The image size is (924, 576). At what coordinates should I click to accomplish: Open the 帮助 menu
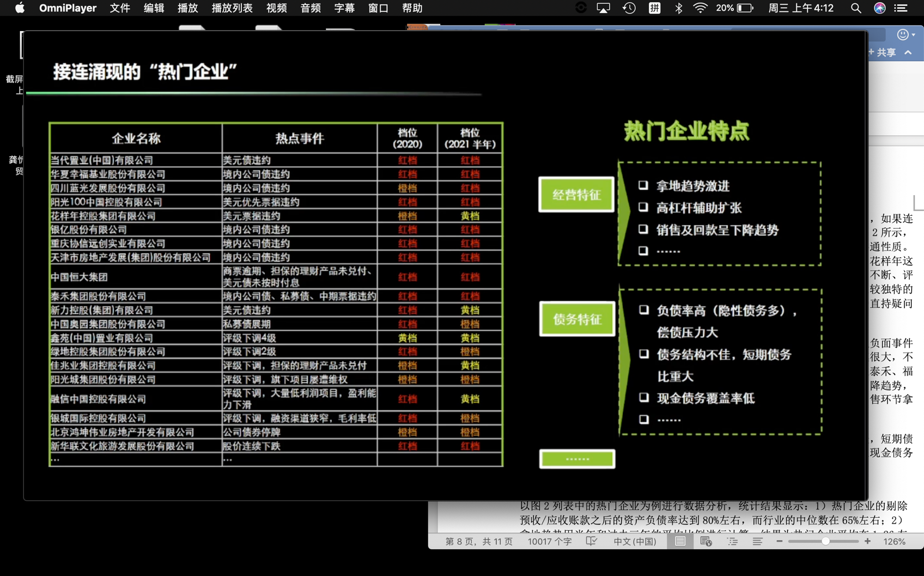(x=412, y=8)
